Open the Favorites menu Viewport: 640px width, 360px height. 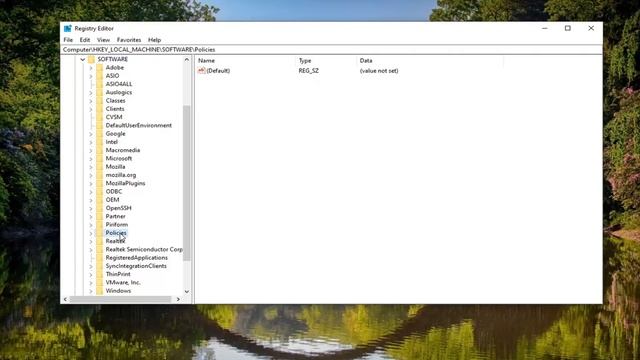click(129, 40)
